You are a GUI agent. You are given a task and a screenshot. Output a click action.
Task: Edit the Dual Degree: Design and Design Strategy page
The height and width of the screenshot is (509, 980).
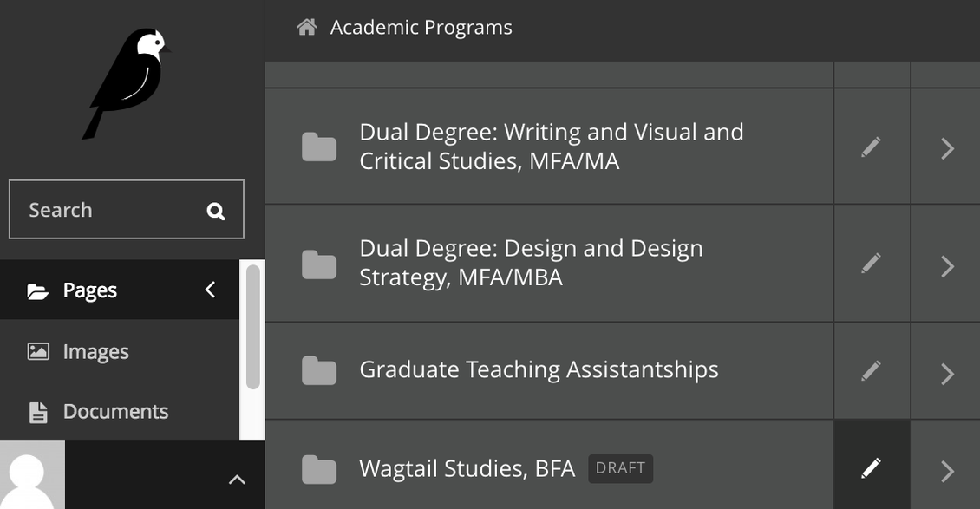click(871, 264)
